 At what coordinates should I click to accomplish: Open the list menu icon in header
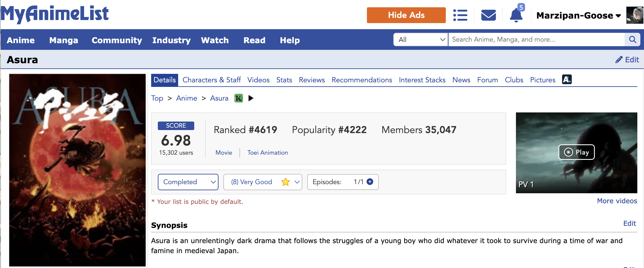pos(460,15)
